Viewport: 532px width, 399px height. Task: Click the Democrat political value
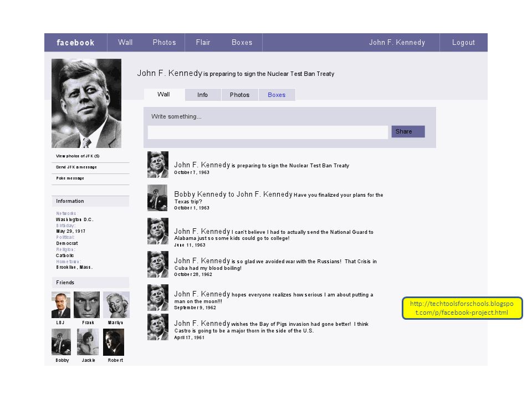tap(67, 243)
